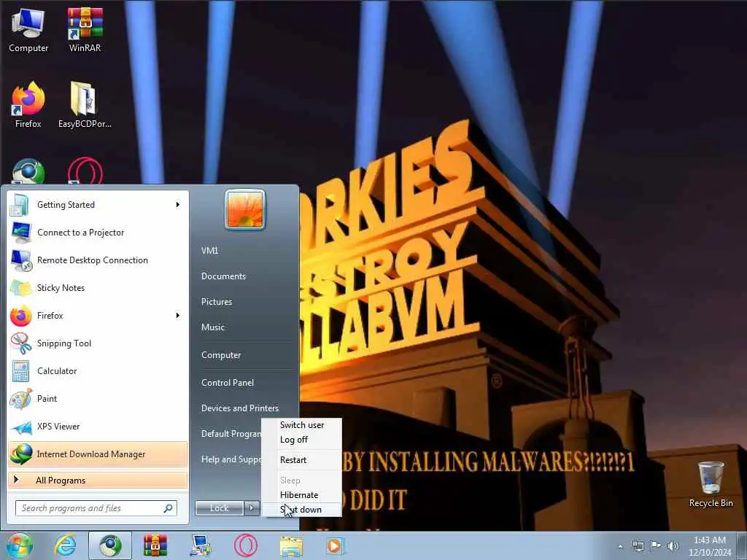This screenshot has width=747, height=560.
Task: Click the taskbar clock showing 1:43 AM
Action: [x=709, y=546]
